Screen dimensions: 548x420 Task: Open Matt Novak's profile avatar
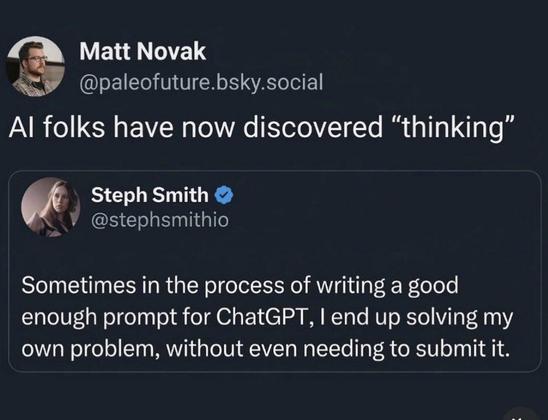point(36,66)
